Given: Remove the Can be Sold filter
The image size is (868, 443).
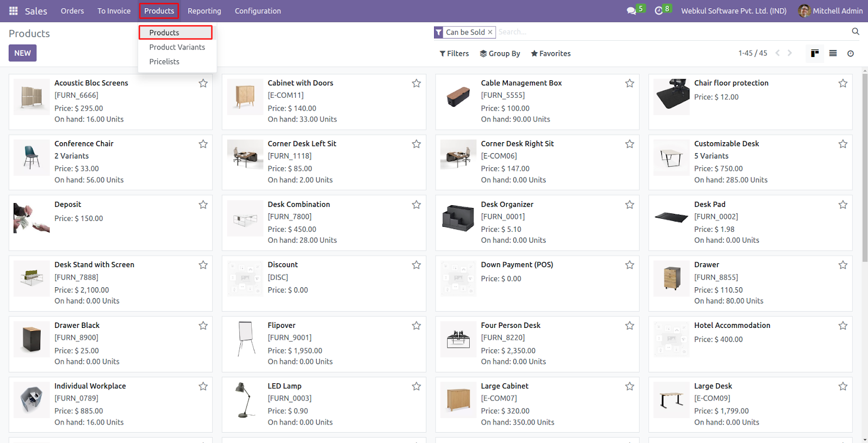Looking at the screenshot, I should click(490, 32).
